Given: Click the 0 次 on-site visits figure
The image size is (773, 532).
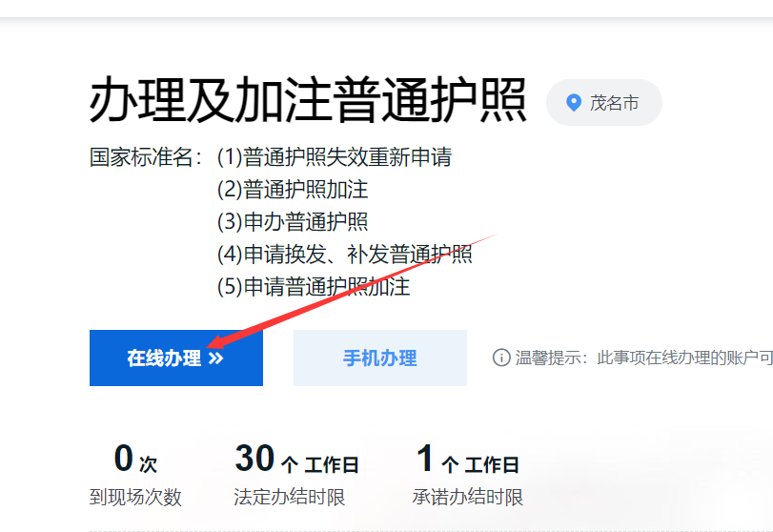Looking at the screenshot, I should coord(135,459).
